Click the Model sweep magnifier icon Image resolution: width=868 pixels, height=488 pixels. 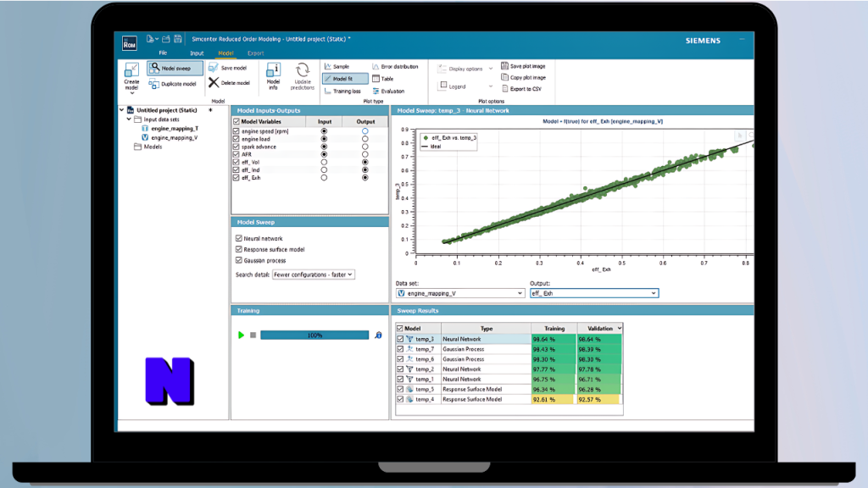(154, 68)
